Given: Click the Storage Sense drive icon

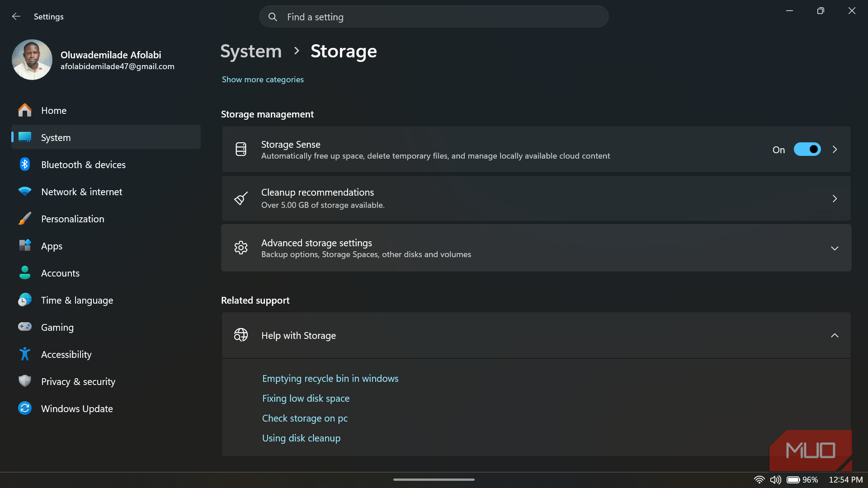Looking at the screenshot, I should (x=241, y=149).
